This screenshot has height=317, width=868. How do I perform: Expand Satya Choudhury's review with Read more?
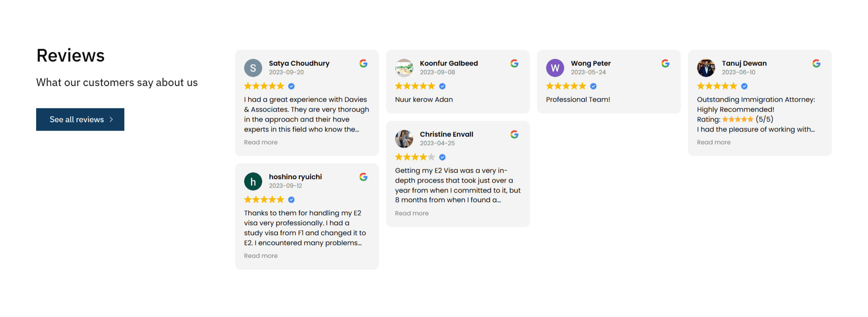pyautogui.click(x=261, y=142)
